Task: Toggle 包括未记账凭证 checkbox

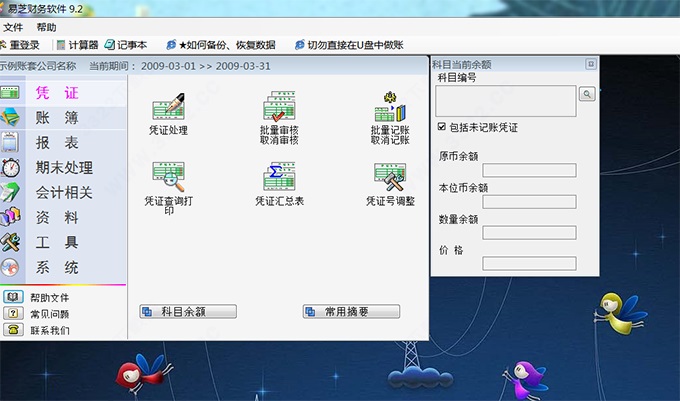Action: pyautogui.click(x=441, y=127)
